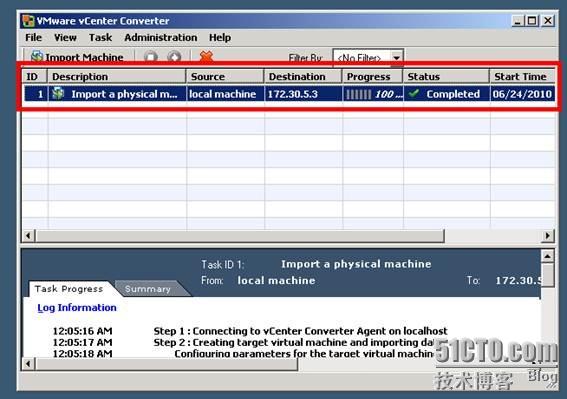Open the View menu
Viewport: 567px width, 399px height.
65,37
